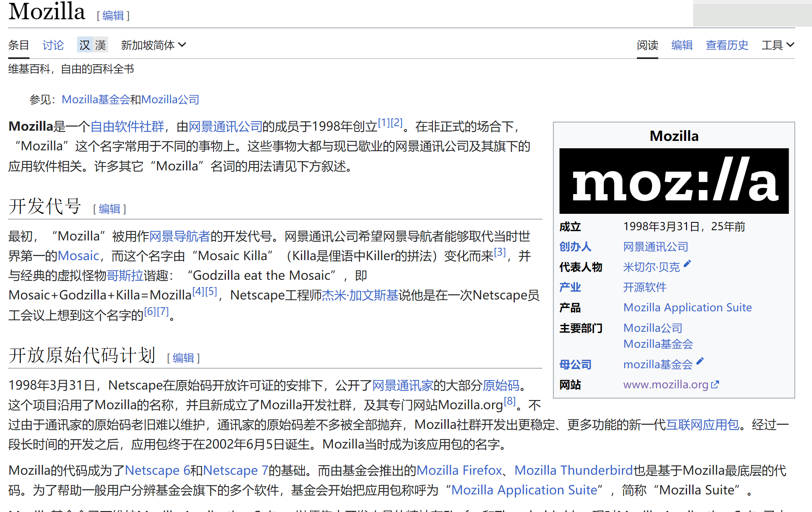Select the 阅读 reading tab
The height and width of the screenshot is (512, 812).
pyautogui.click(x=647, y=45)
